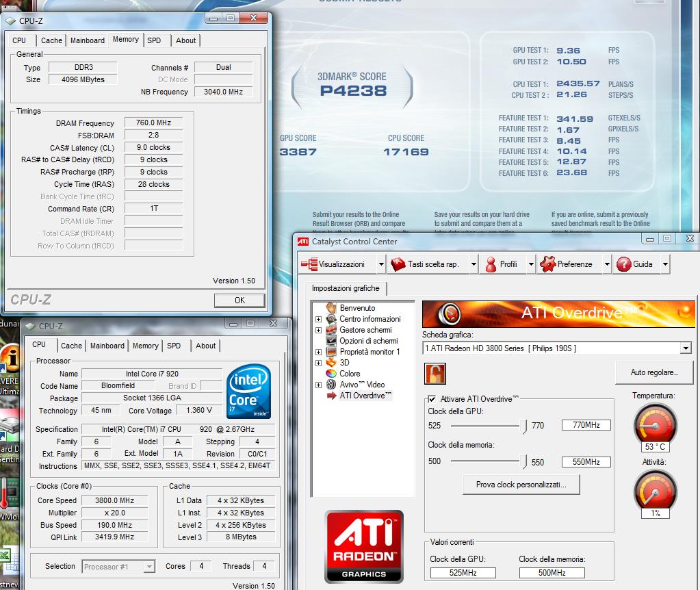
Task: Open the Scheda grafica dropdown
Action: pyautogui.click(x=686, y=348)
